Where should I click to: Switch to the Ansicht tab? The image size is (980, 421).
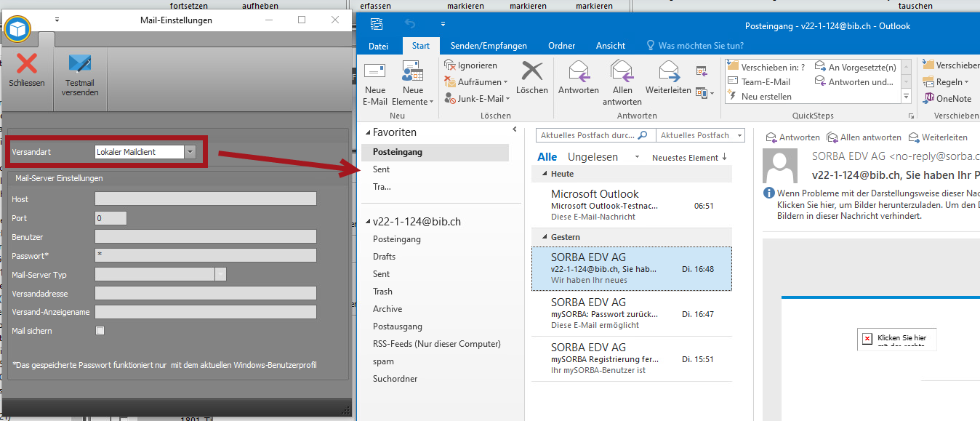click(x=611, y=46)
